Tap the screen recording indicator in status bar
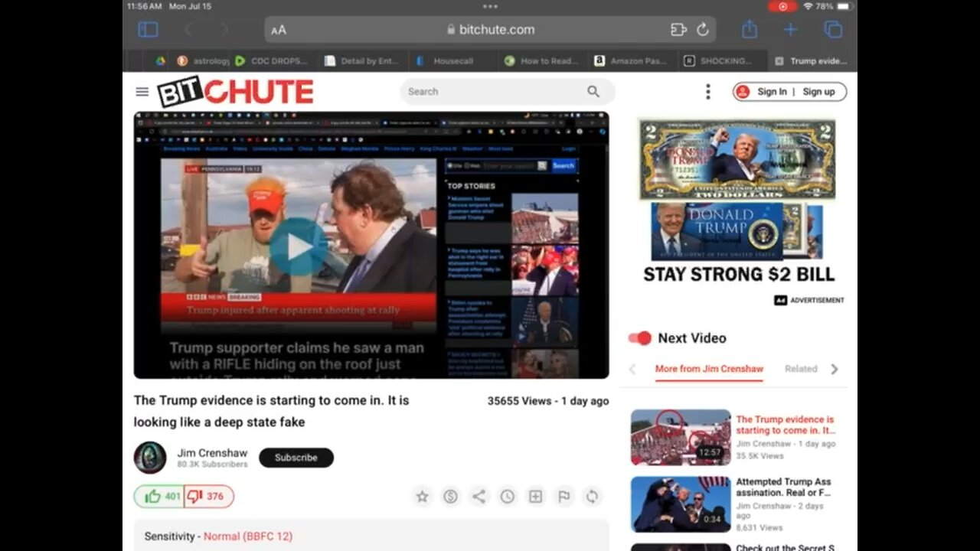 (782, 6)
